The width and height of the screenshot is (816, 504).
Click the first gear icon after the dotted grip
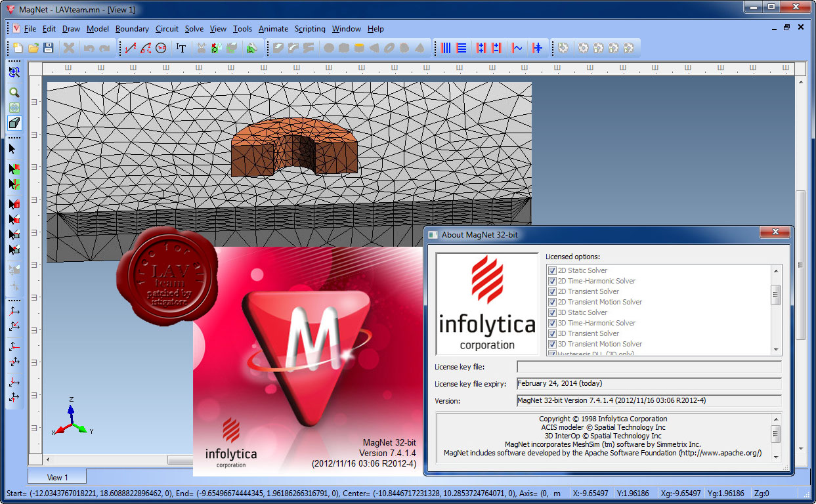point(563,48)
